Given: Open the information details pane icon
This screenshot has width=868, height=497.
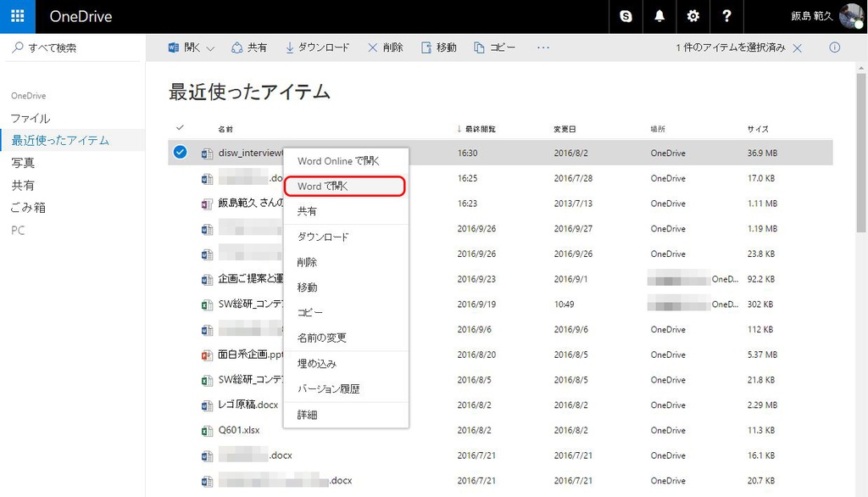Looking at the screenshot, I should [834, 47].
